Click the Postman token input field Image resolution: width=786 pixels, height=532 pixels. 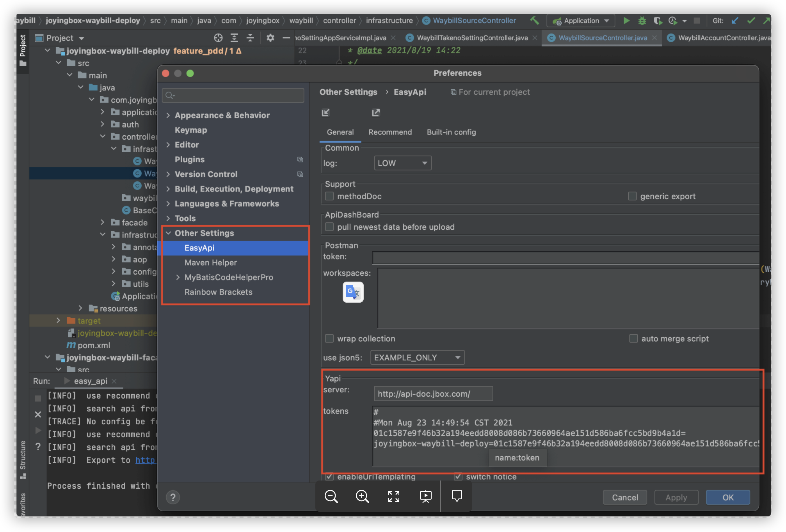[565, 257]
